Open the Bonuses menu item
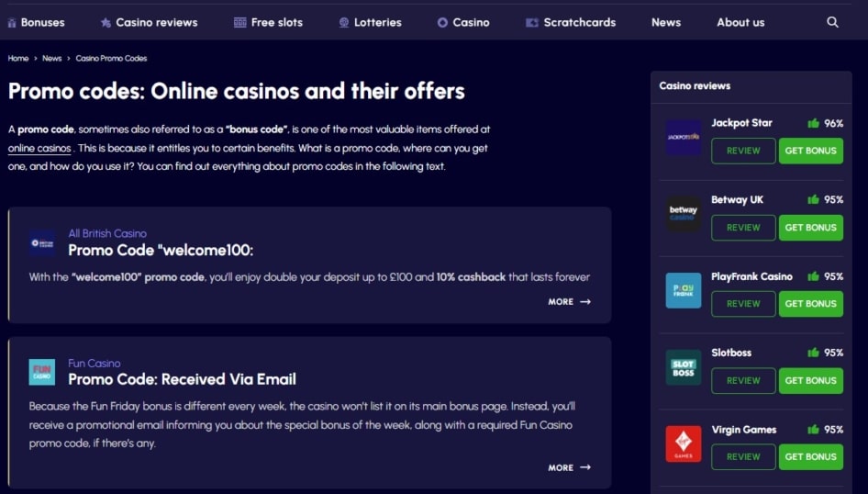Image resolution: width=868 pixels, height=494 pixels. click(36, 22)
